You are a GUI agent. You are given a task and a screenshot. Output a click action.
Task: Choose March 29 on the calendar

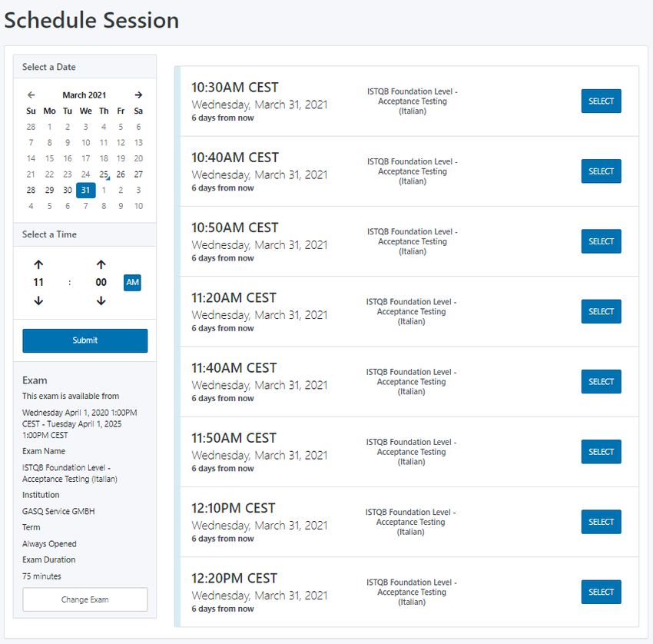[x=49, y=190]
